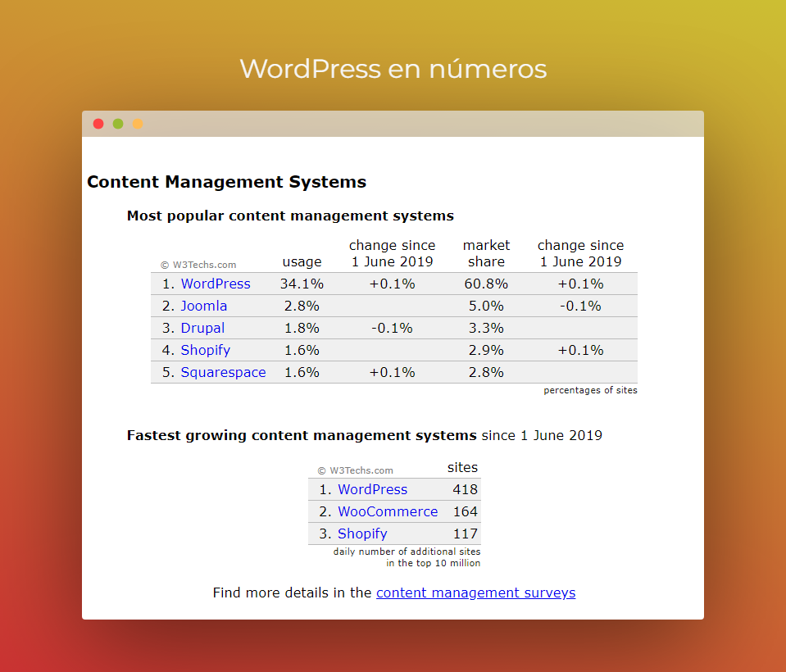Select Joomla's 2.8% usage value
This screenshot has height=672, width=786.
[302, 306]
